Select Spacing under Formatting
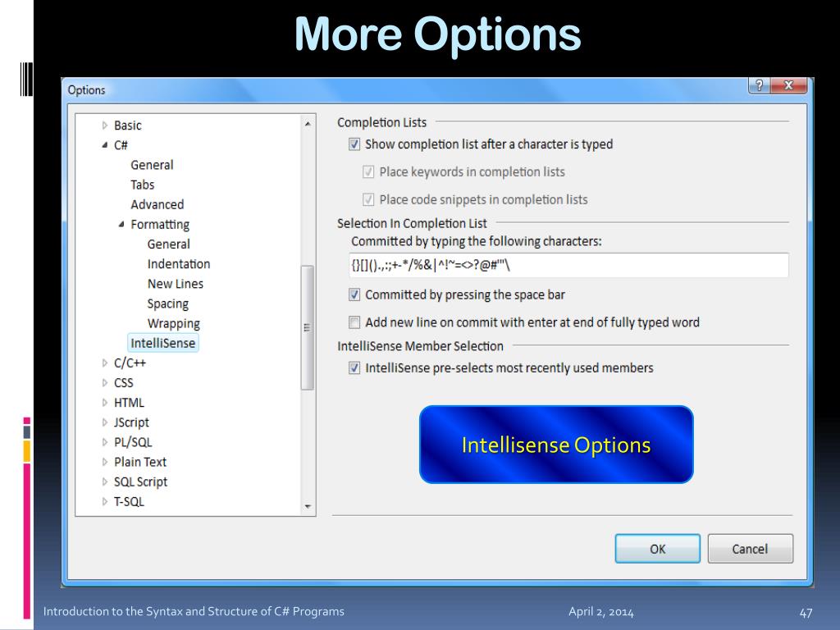This screenshot has height=630, width=840. pos(168,304)
